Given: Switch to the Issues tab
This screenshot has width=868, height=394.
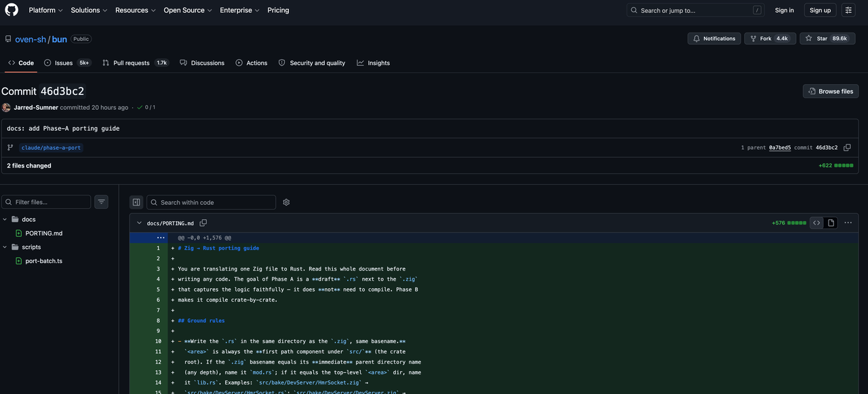Looking at the screenshot, I should [x=67, y=62].
